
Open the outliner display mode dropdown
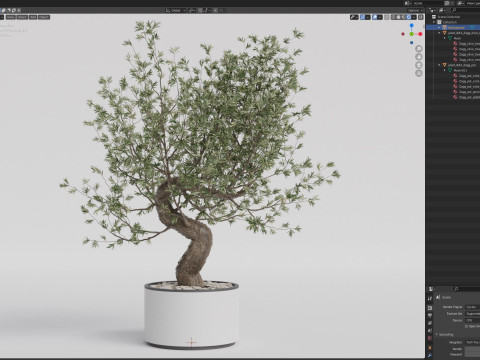[x=442, y=10]
